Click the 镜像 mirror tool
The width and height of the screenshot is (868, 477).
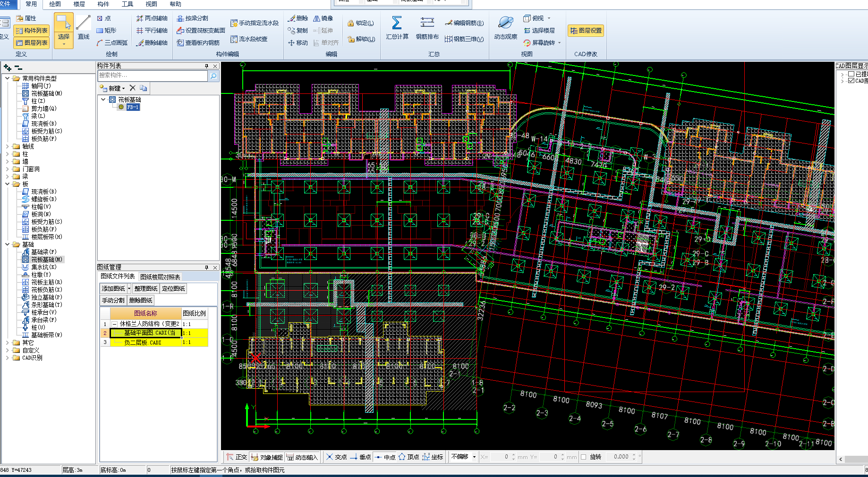pos(323,18)
